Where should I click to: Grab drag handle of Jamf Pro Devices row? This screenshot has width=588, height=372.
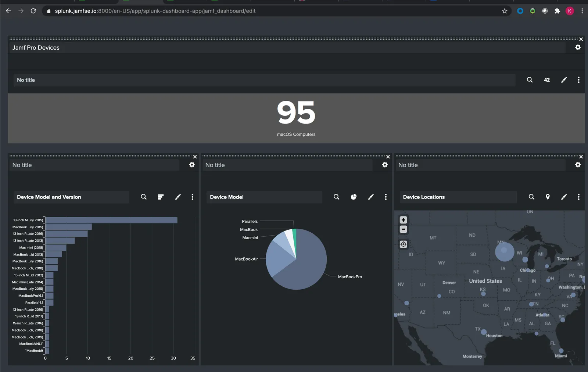(x=293, y=39)
